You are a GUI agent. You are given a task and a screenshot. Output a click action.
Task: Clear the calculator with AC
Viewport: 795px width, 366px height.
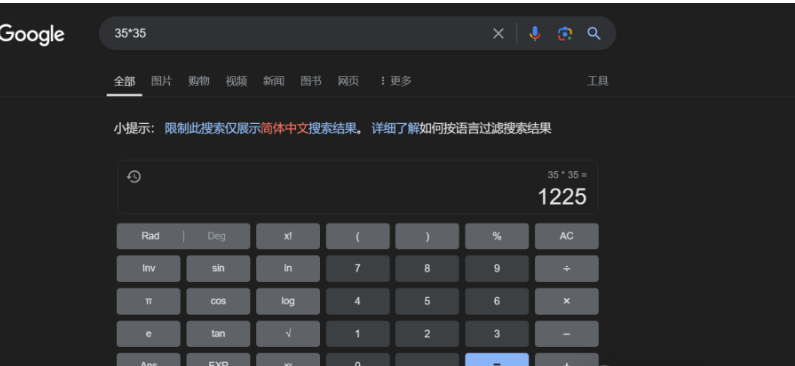click(x=566, y=236)
